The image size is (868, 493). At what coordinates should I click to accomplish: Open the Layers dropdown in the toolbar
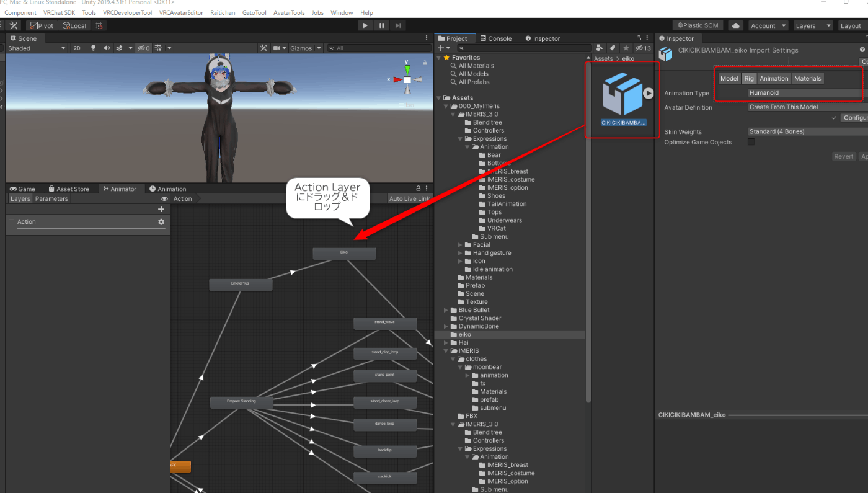[813, 25]
